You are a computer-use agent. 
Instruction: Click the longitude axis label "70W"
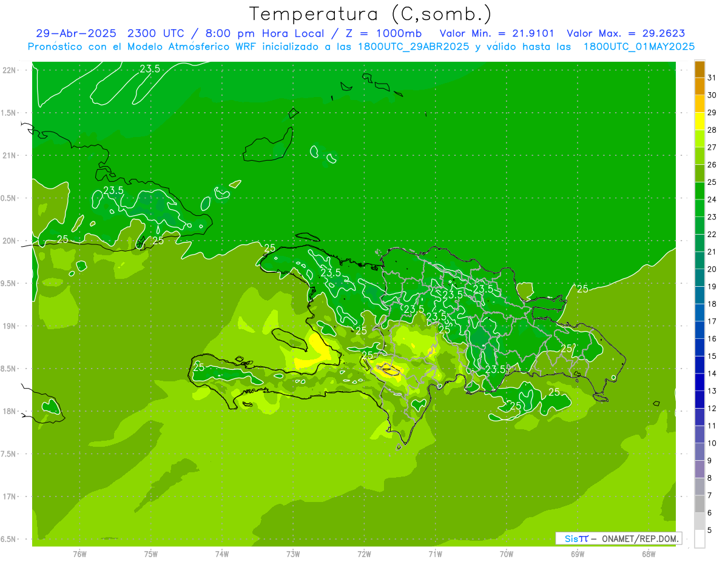point(507,554)
